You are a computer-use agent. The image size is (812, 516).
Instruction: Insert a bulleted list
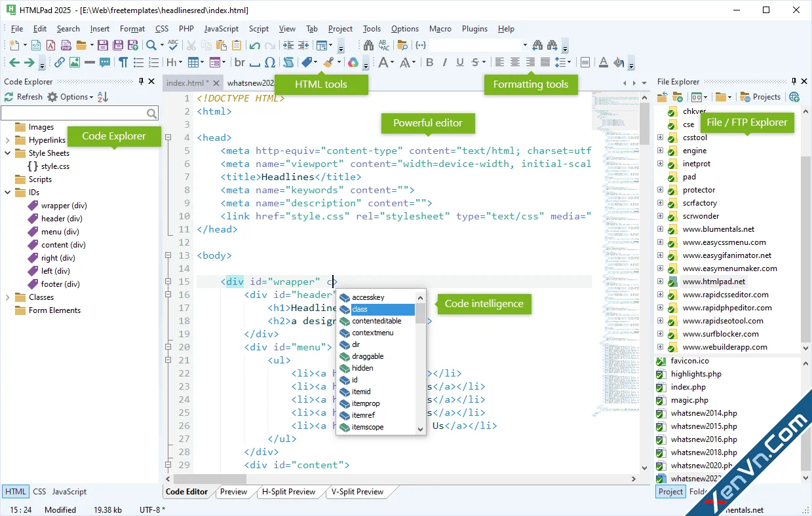138,62
